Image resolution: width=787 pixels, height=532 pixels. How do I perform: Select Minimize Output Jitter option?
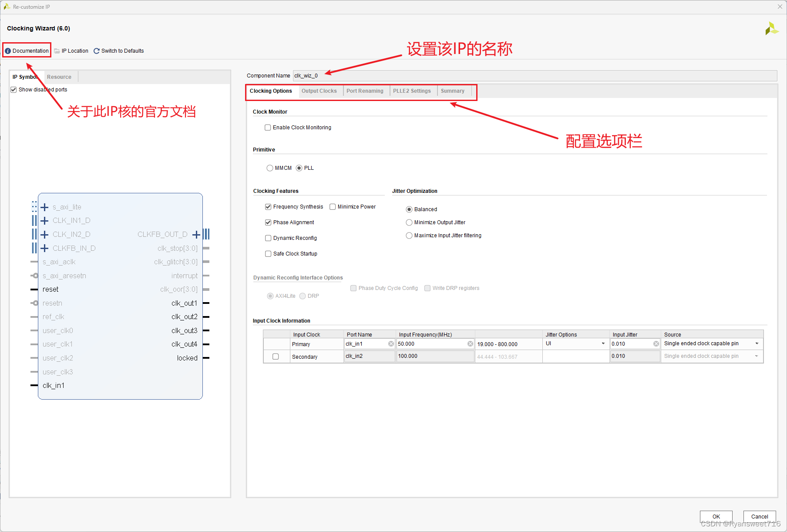pos(409,222)
